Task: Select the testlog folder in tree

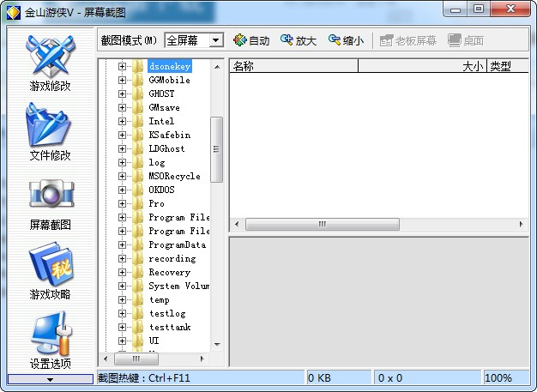Action: pyautogui.click(x=167, y=313)
